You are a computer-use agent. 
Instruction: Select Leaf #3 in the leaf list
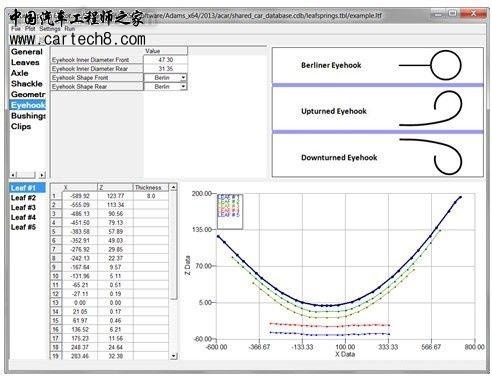click(23, 208)
